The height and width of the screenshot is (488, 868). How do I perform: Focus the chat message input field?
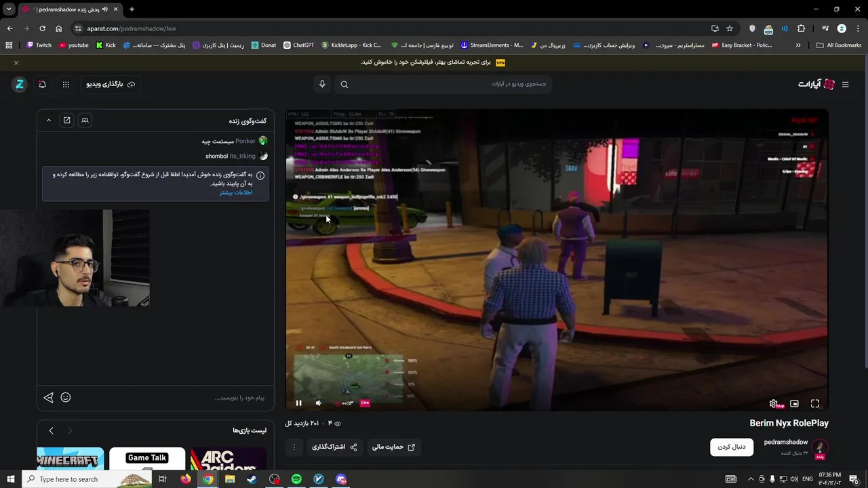tap(170, 398)
